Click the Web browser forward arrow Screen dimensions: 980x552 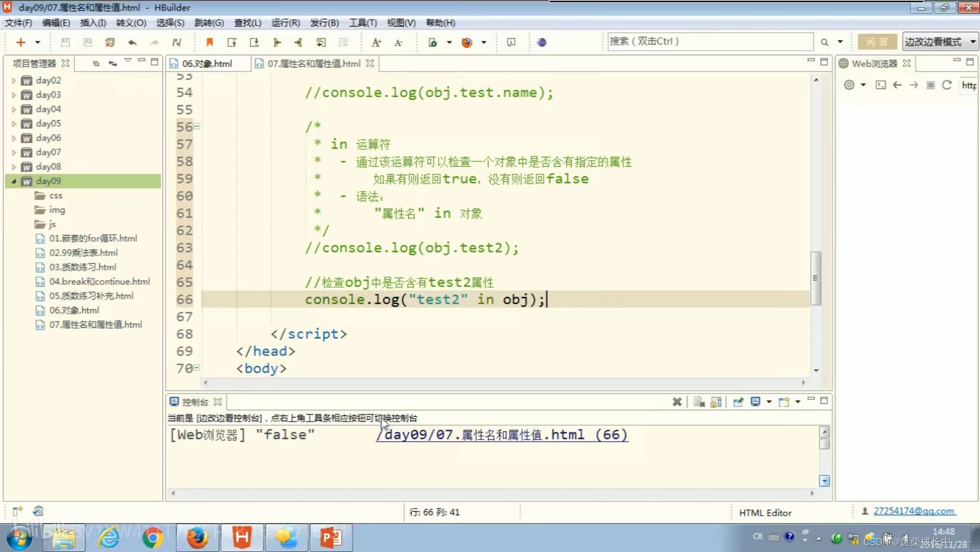[914, 85]
